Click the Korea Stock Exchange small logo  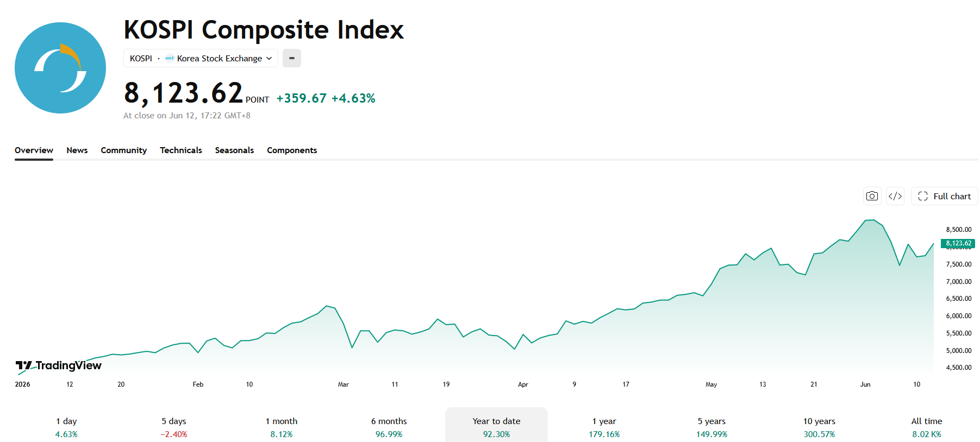point(170,58)
